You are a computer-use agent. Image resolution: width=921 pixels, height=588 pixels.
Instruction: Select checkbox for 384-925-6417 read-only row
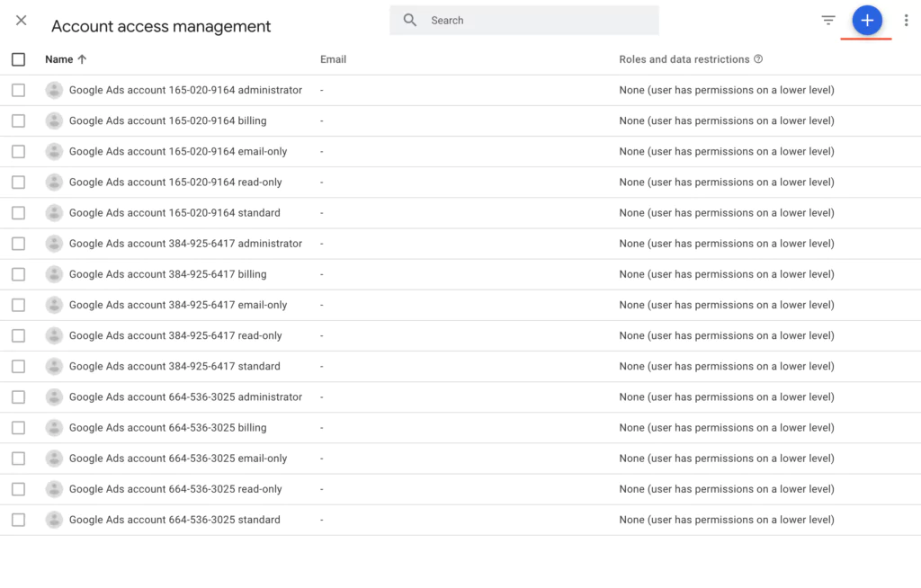tap(19, 335)
